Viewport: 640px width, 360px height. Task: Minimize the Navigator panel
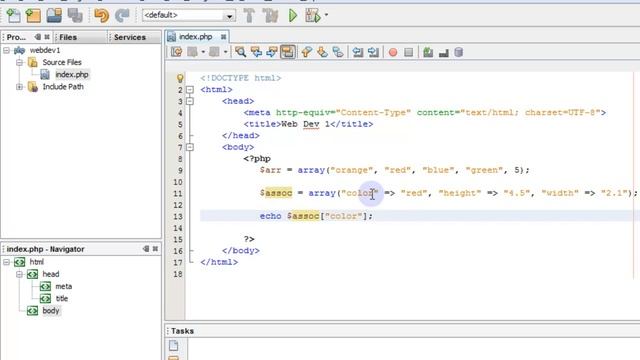tap(146, 249)
